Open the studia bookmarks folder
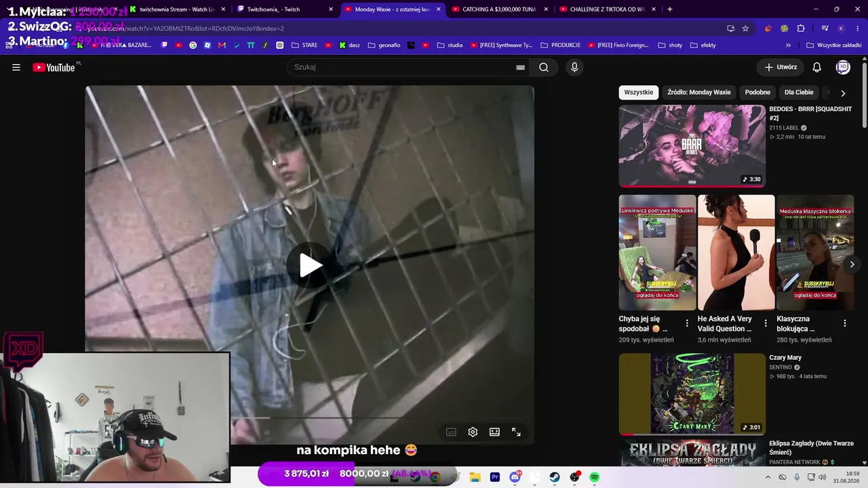The image size is (868, 488). click(x=450, y=45)
